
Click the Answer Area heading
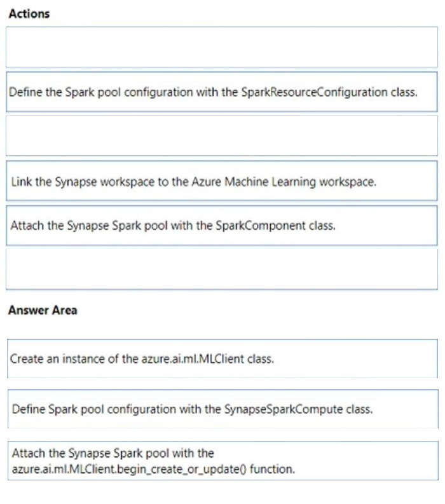coord(43,310)
